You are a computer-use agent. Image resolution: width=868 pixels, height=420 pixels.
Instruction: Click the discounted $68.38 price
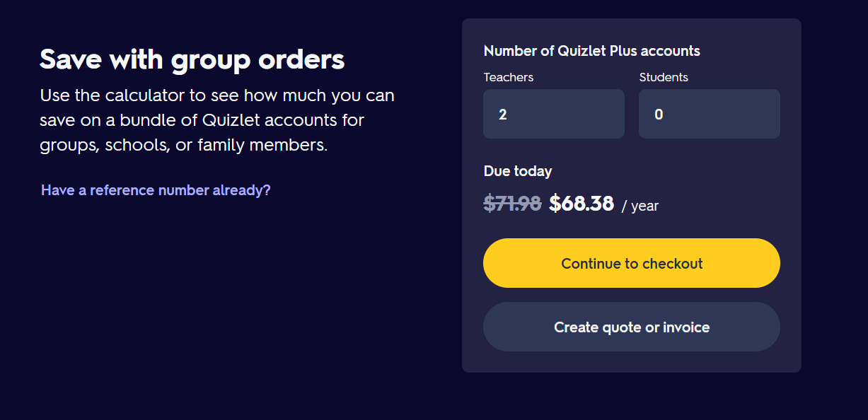point(581,204)
